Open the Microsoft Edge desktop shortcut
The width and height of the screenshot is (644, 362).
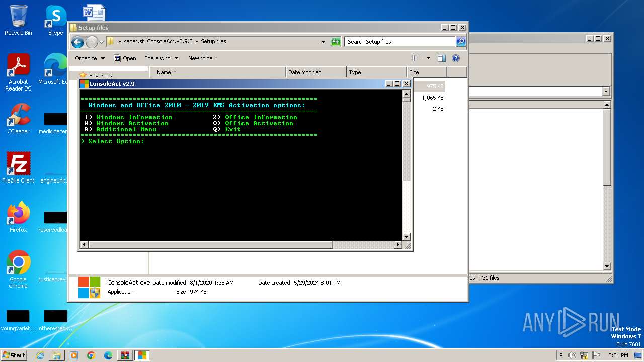54,69
